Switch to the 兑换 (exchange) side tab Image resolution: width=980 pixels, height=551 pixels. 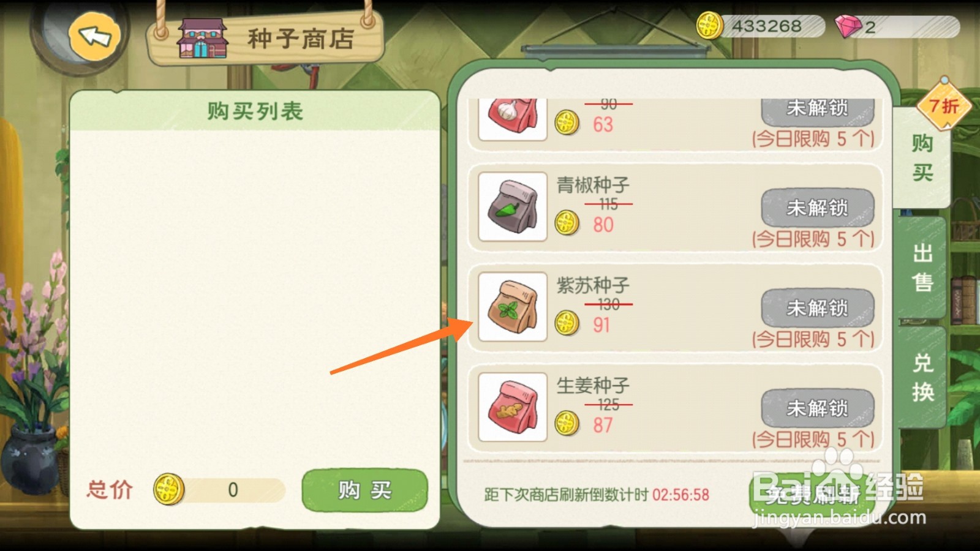point(922,377)
